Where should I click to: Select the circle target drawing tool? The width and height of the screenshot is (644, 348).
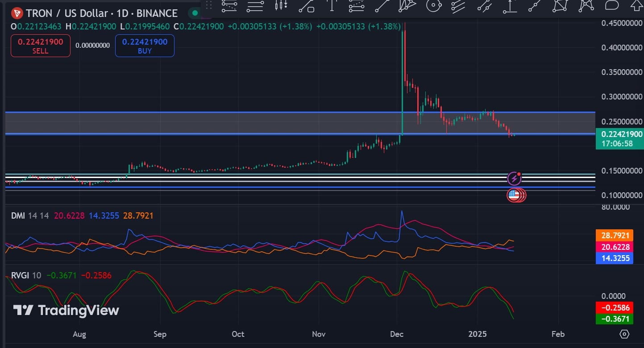coord(433,5)
